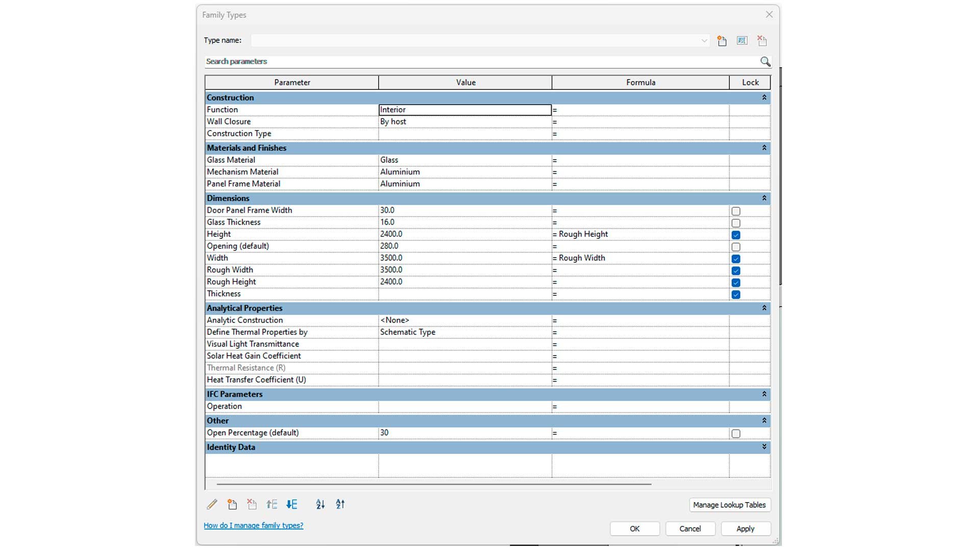
Task: Uncheck the Height lock checkbox
Action: (x=736, y=235)
